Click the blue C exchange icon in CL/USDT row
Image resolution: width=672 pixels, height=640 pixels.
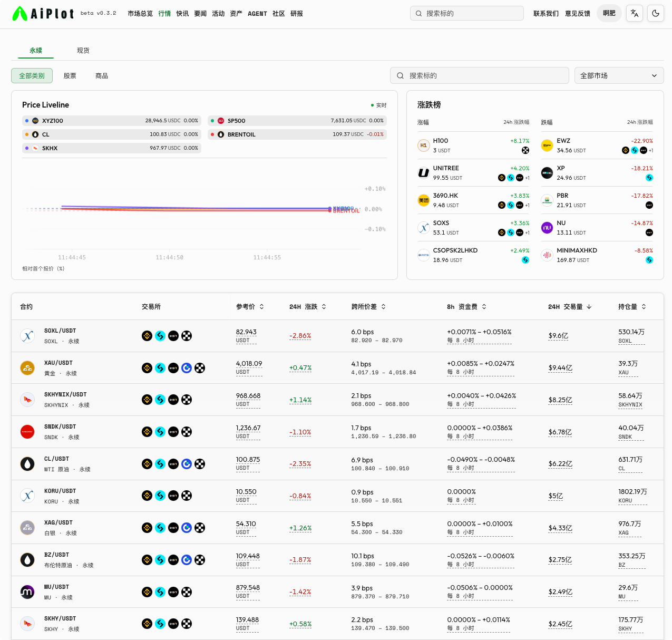coord(187,464)
